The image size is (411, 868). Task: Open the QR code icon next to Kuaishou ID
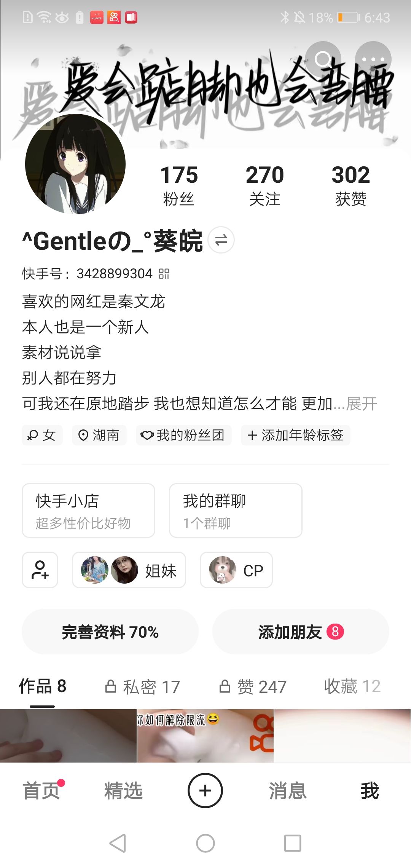click(x=164, y=274)
